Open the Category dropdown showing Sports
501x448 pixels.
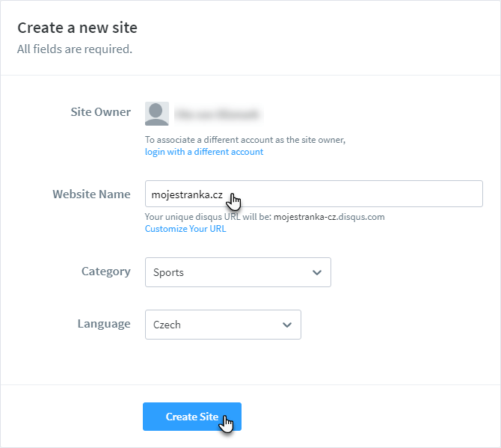[x=238, y=272]
